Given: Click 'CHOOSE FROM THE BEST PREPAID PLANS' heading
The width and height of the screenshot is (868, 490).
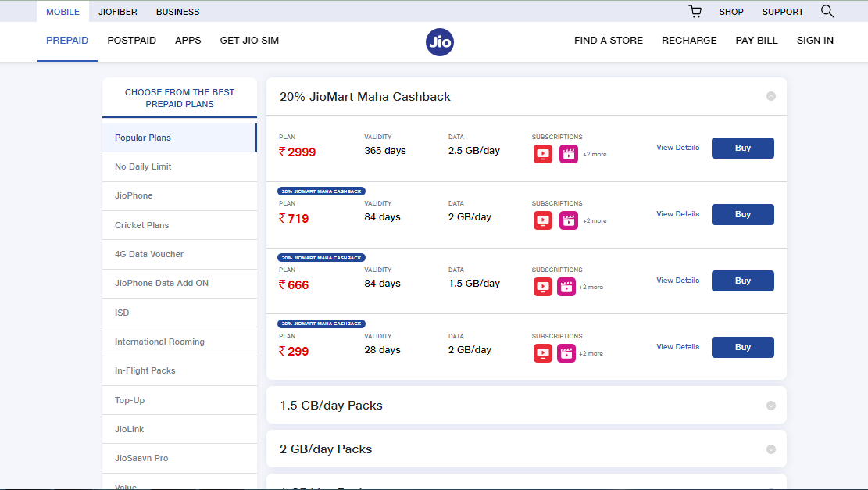Looking at the screenshot, I should point(180,98).
